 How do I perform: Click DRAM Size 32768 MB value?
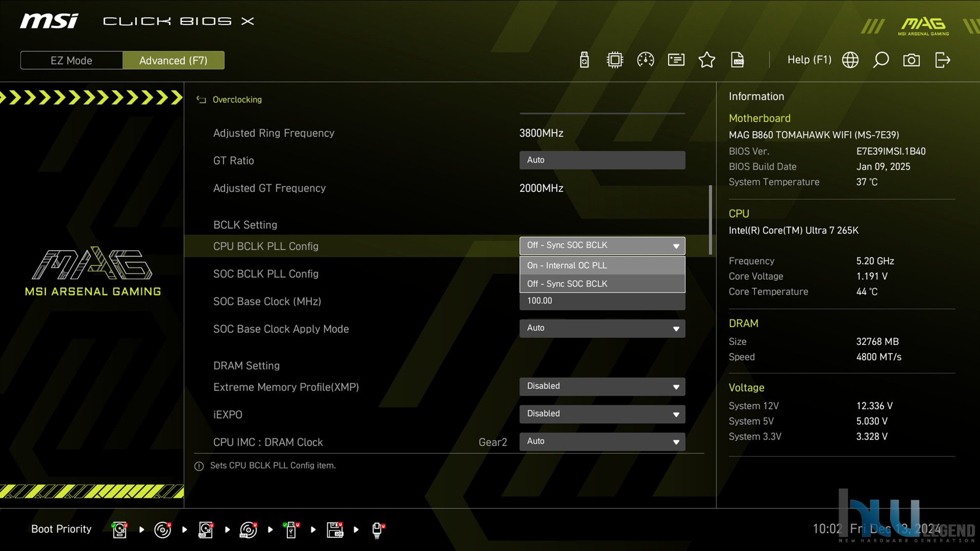tap(877, 342)
